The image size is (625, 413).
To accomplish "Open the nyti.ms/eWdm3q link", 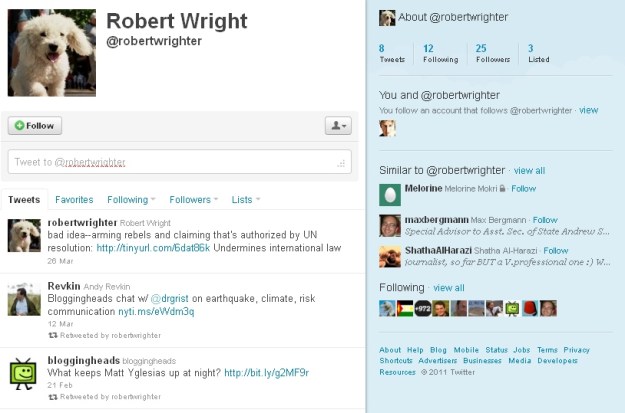I will coord(156,311).
